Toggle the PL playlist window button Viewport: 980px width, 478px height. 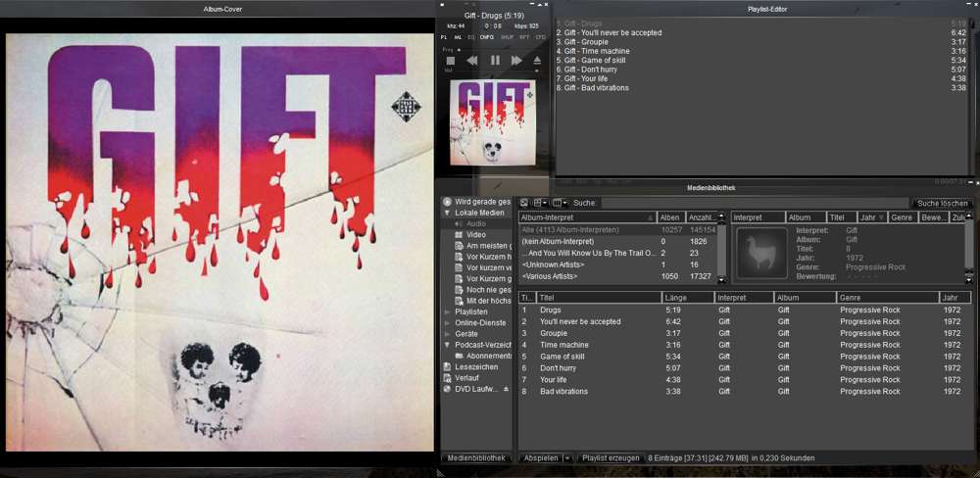tap(444, 36)
